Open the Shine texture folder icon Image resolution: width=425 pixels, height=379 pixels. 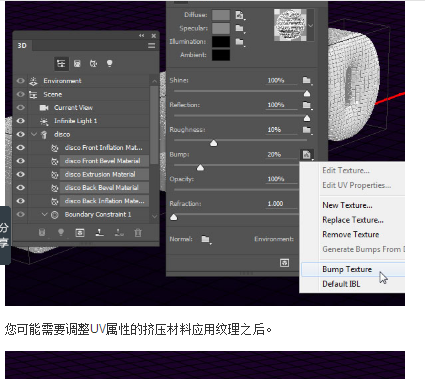307,80
